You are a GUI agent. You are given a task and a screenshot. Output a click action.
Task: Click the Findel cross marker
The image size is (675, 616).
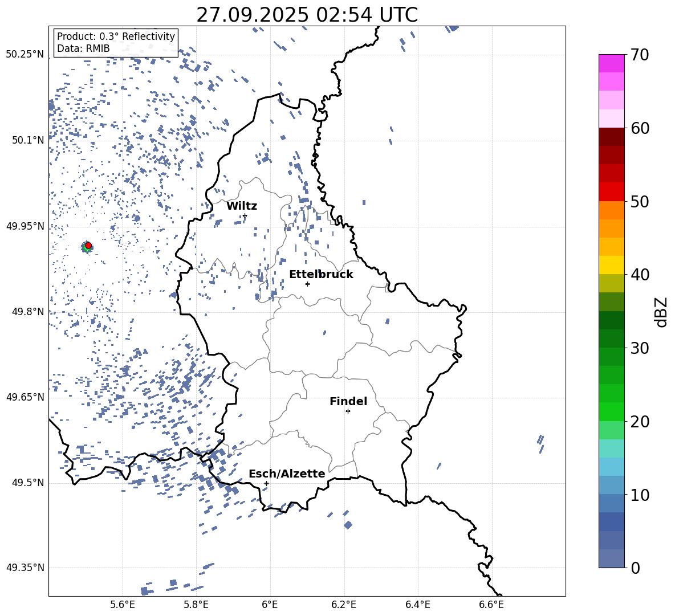(x=348, y=411)
